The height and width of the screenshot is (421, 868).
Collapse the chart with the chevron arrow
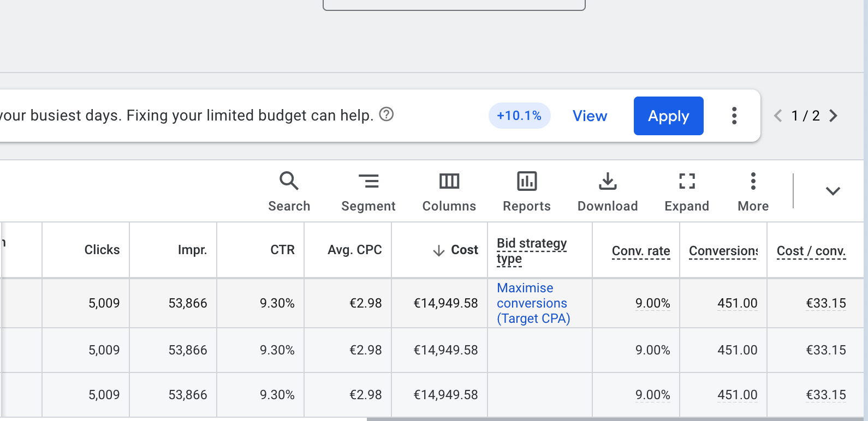(x=833, y=191)
